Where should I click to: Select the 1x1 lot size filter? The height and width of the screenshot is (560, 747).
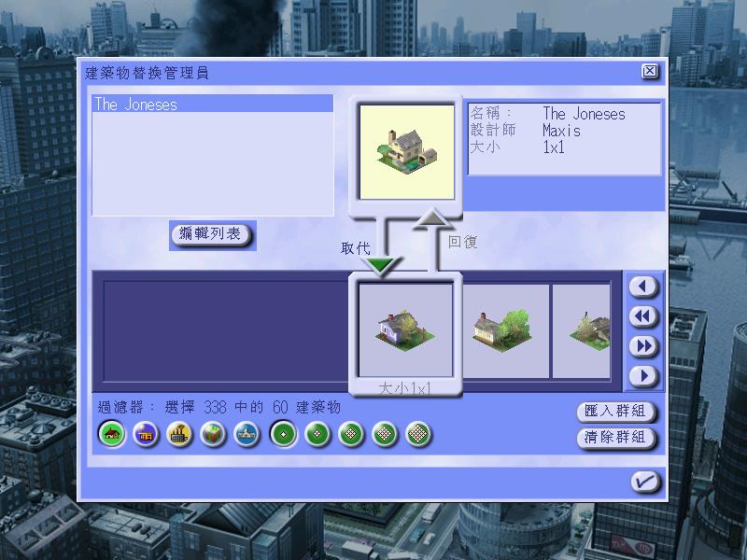click(x=284, y=434)
